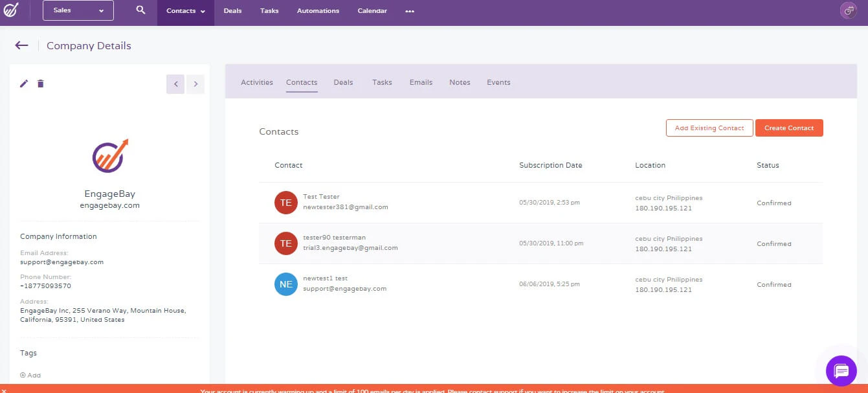The width and height of the screenshot is (868, 393).
Task: Expand the Contacts menu dropdown
Action: [x=186, y=11]
